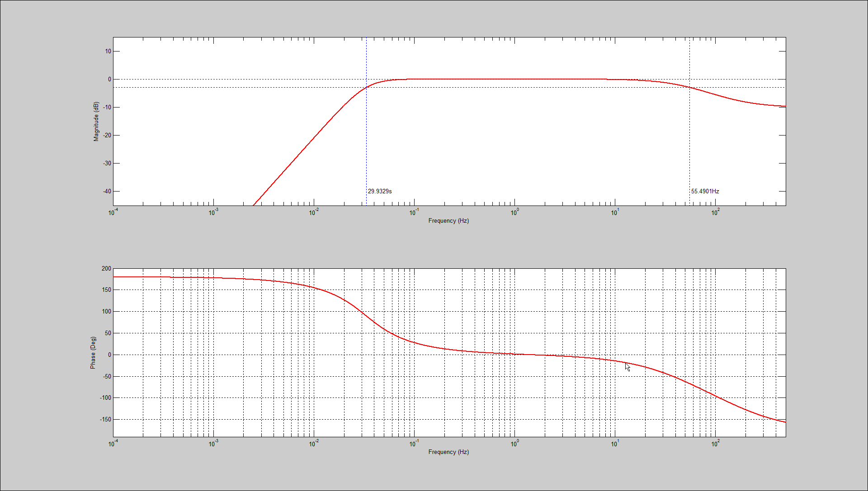Click the -100 tick label on phase axis

pyautogui.click(x=105, y=398)
